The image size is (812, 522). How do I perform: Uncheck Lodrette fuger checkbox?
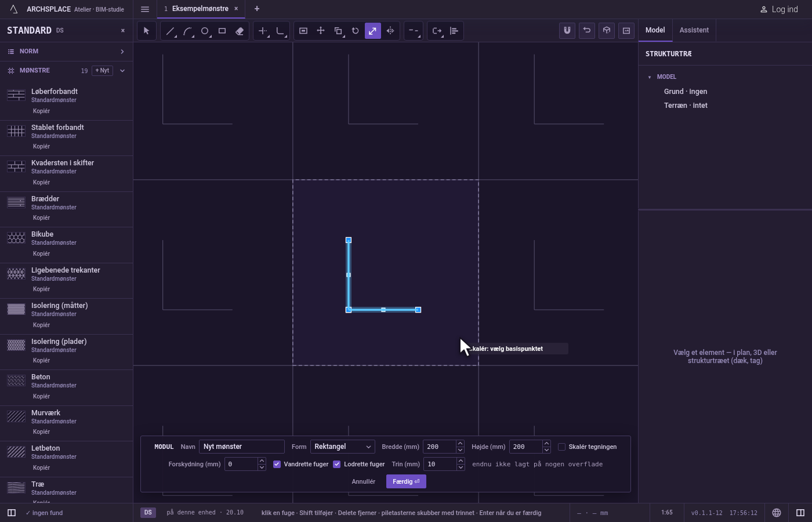[x=336, y=464]
